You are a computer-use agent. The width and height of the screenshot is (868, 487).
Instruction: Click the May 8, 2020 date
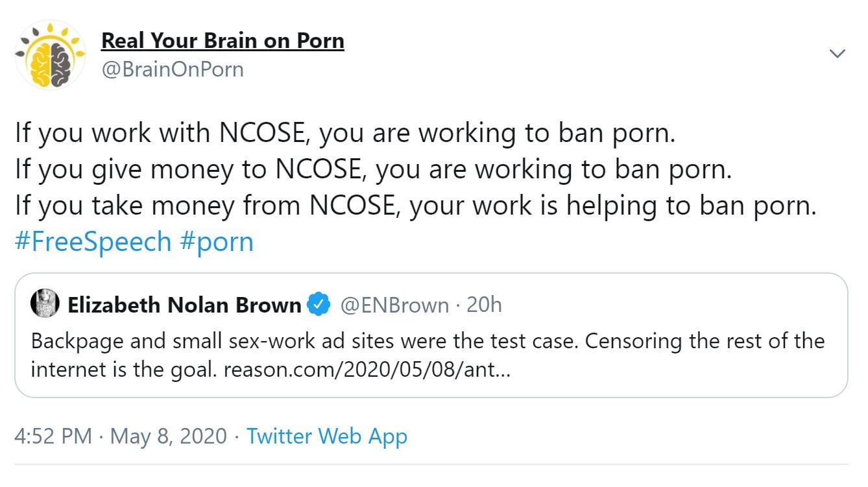[x=169, y=436]
